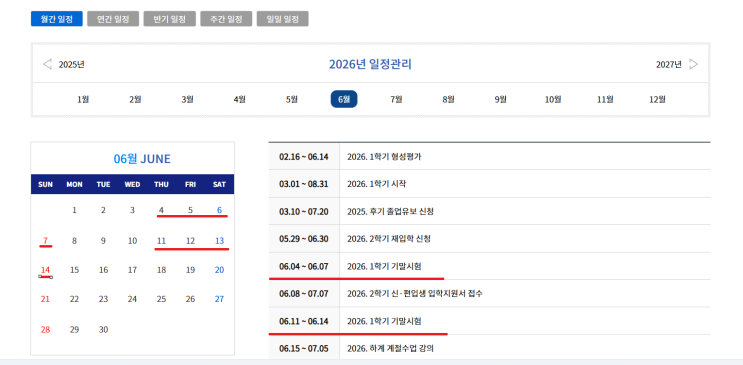Click the 02.16 ~ 06.14 date cell

(304, 157)
